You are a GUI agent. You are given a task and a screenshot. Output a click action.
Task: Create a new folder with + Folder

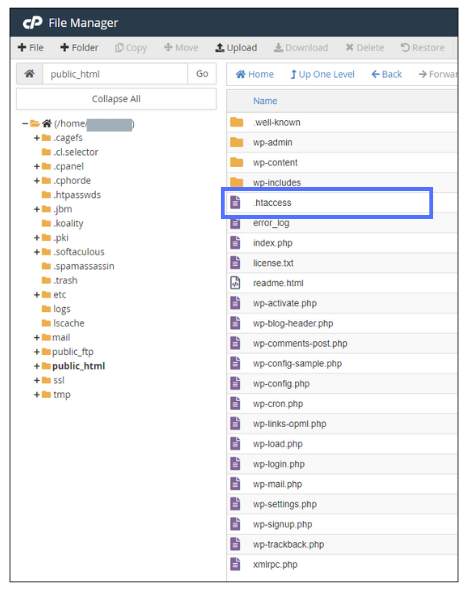coord(79,48)
